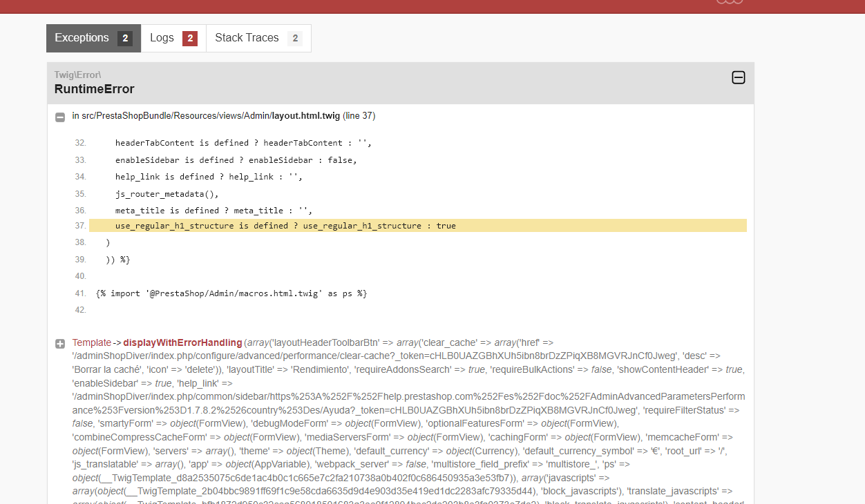Click the RuntimeError heading
The image size is (865, 504).
[x=95, y=89]
